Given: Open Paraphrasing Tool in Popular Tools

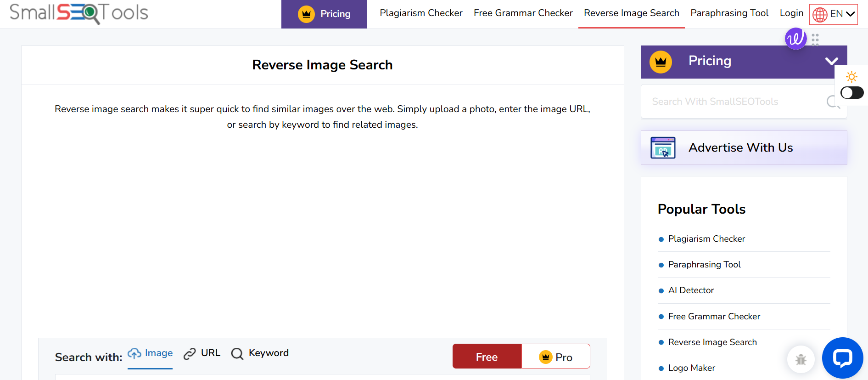Looking at the screenshot, I should [x=704, y=265].
